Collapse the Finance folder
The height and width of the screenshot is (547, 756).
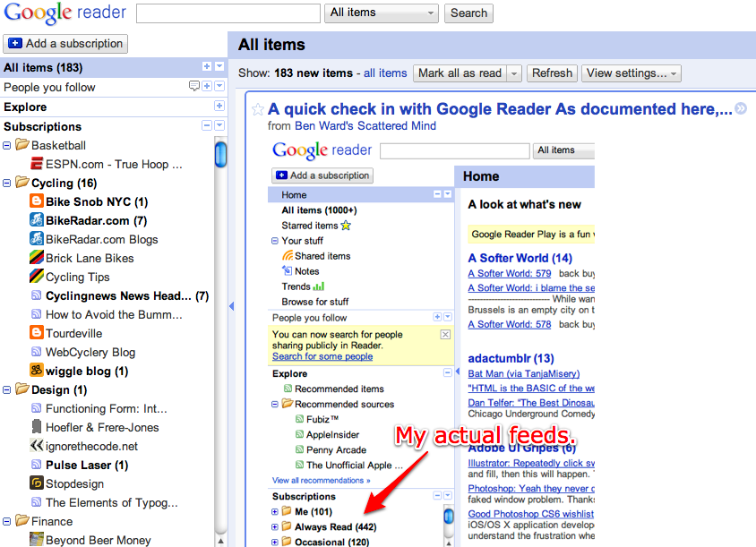pyautogui.click(x=7, y=521)
